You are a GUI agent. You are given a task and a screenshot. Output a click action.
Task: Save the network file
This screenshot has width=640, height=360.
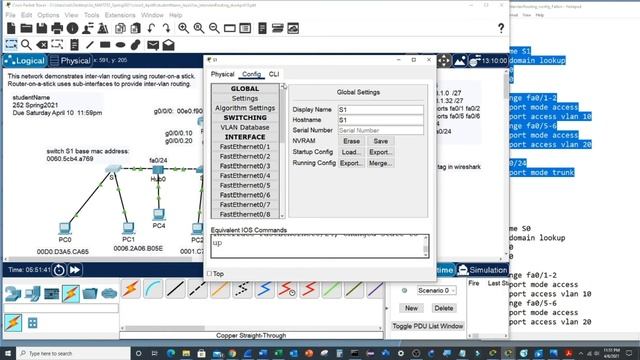coord(42,28)
